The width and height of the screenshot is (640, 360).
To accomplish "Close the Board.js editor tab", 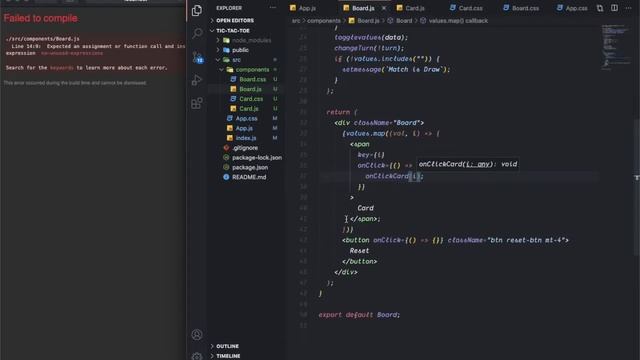I will (384, 8).
